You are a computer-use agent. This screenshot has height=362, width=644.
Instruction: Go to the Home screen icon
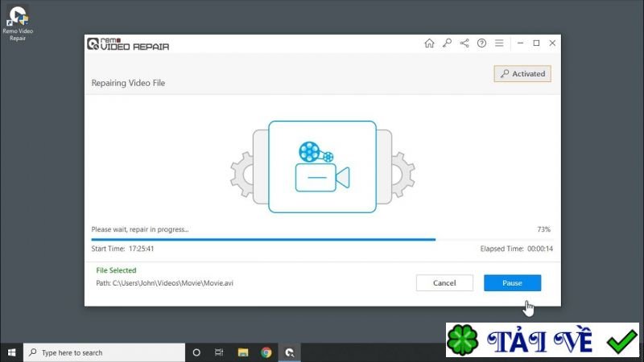coord(429,43)
